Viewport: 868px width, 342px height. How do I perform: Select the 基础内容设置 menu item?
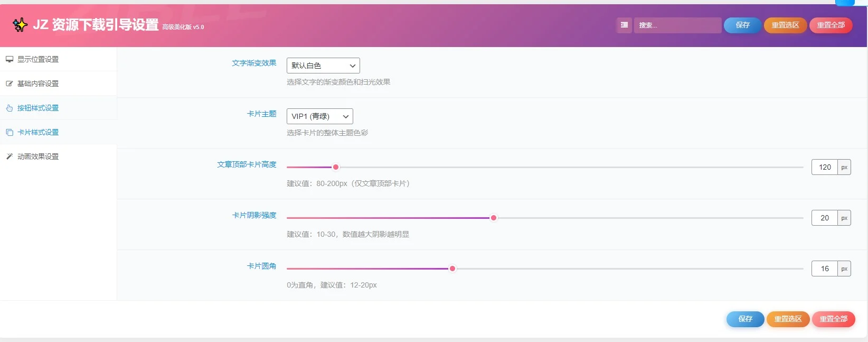[x=38, y=84]
